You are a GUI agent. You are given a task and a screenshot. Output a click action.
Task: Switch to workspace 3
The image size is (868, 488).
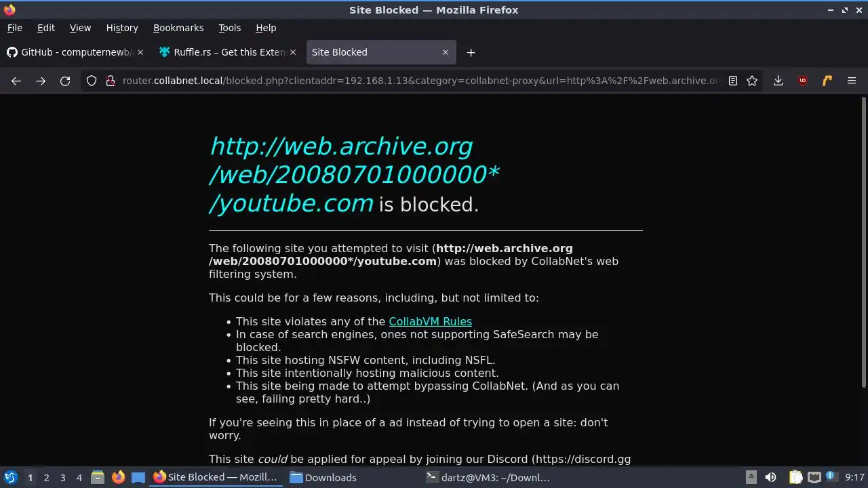point(62,477)
